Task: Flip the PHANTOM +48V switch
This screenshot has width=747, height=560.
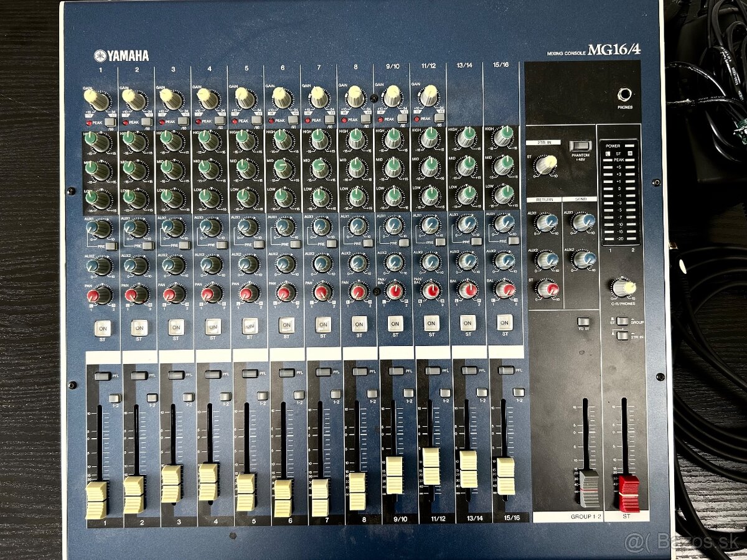Action: click(580, 146)
